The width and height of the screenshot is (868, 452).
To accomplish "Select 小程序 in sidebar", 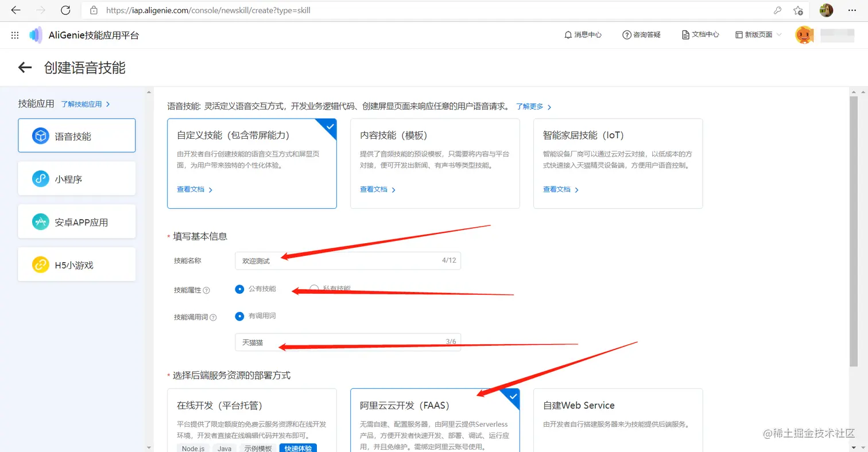I will pyautogui.click(x=77, y=178).
